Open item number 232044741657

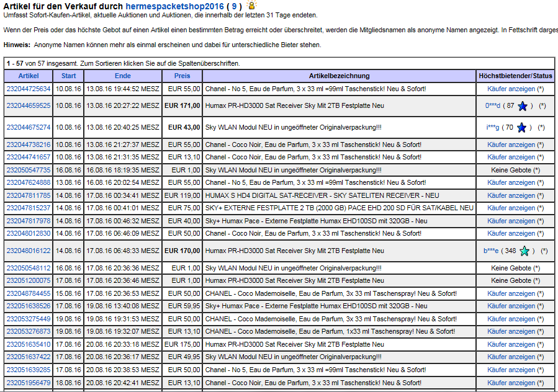(29, 157)
